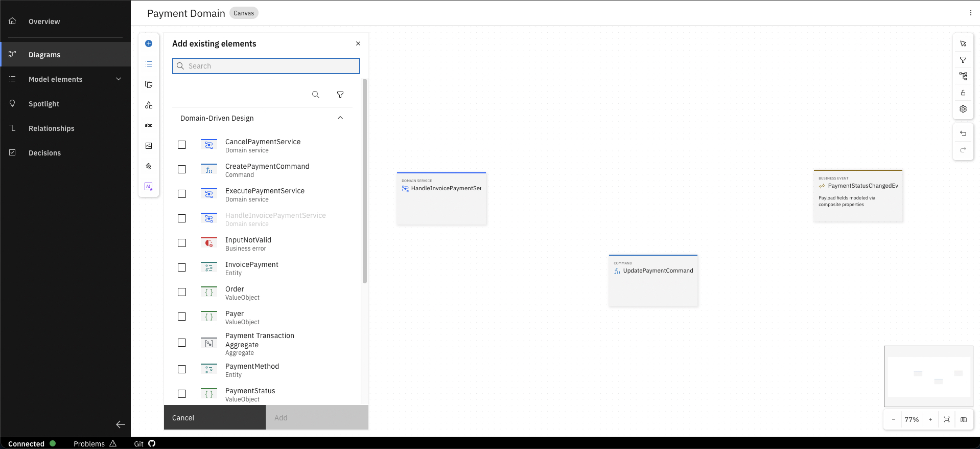The width and height of the screenshot is (980, 449).
Task: Open canvas settings gear
Action: [x=963, y=109]
